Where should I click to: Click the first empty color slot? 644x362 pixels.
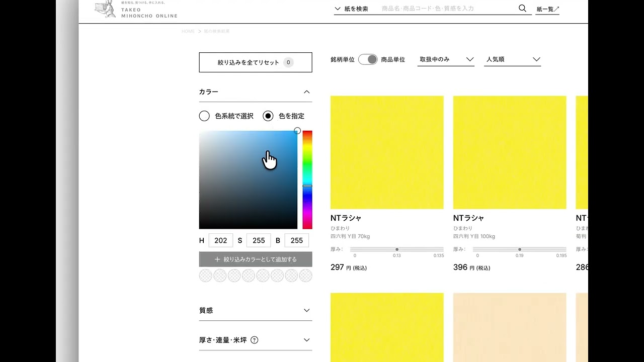[206, 276]
